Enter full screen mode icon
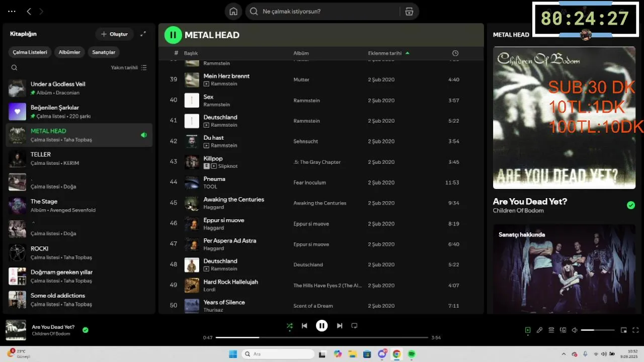 click(x=635, y=330)
